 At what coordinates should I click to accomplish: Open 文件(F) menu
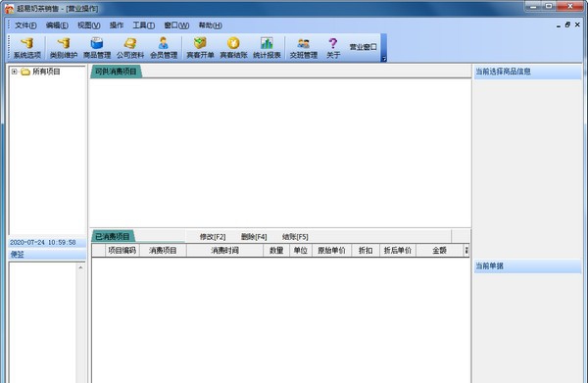25,25
